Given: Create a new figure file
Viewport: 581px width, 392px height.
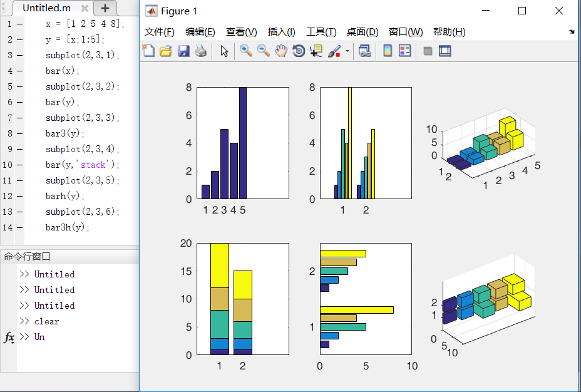Looking at the screenshot, I should coord(148,51).
